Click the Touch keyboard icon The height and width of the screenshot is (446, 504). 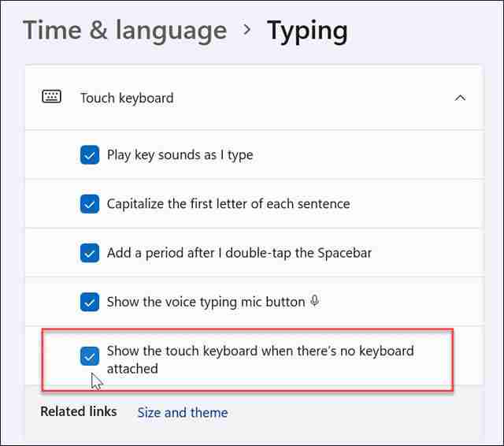coord(52,97)
